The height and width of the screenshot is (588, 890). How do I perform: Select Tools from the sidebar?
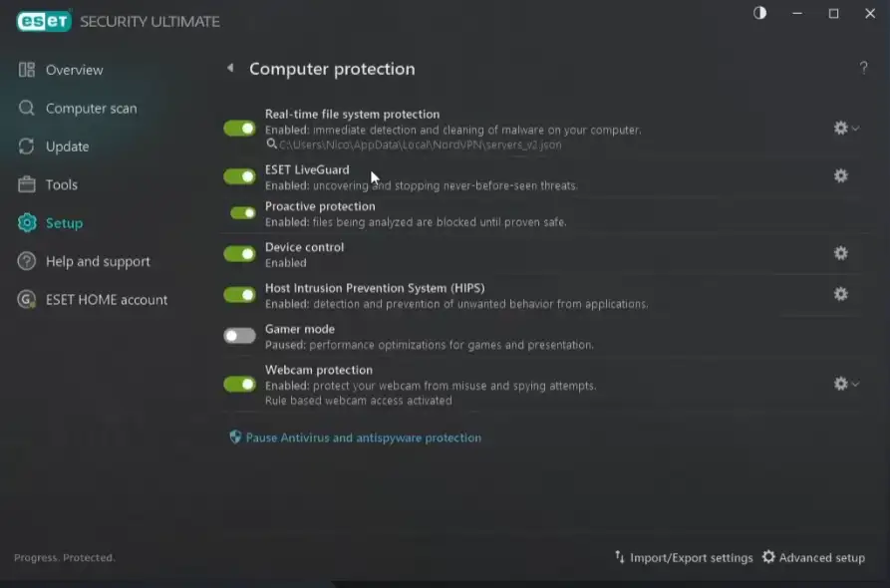[61, 185]
